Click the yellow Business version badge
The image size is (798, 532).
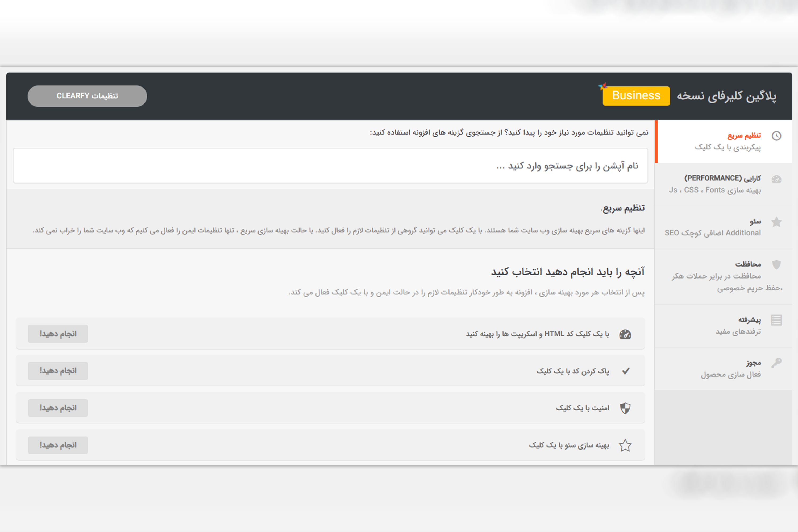tap(636, 96)
